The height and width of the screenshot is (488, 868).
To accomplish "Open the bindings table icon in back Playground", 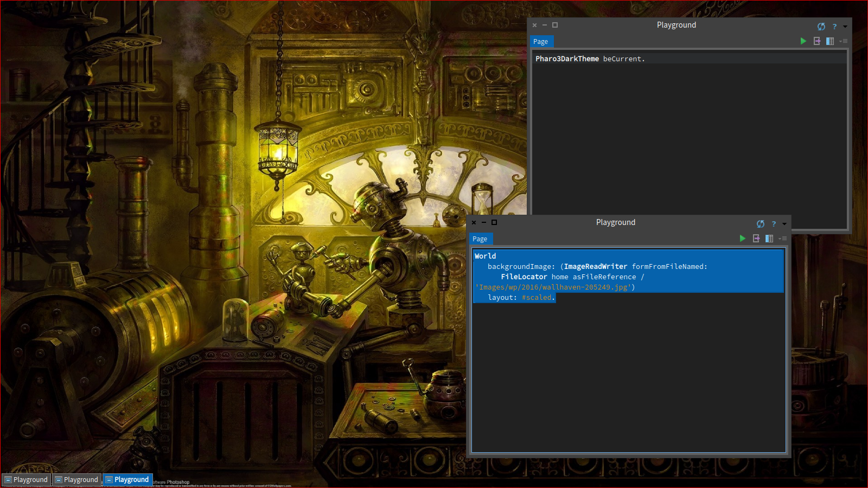I will point(830,41).
